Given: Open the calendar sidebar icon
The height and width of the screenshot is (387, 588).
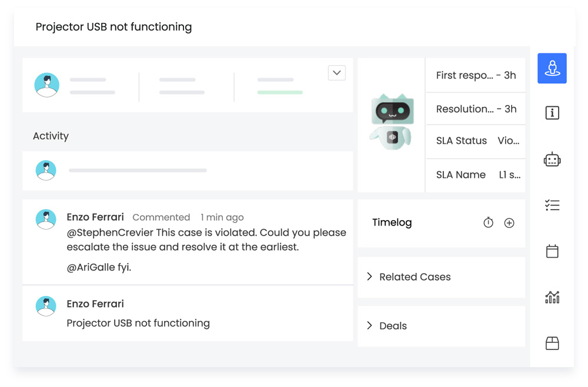Looking at the screenshot, I should pos(552,251).
